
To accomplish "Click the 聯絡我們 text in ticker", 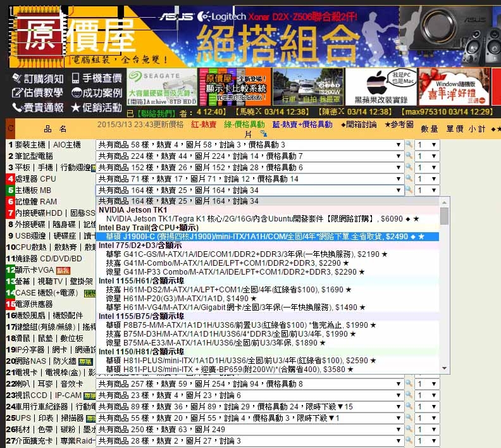I will pyautogui.click(x=156, y=113).
